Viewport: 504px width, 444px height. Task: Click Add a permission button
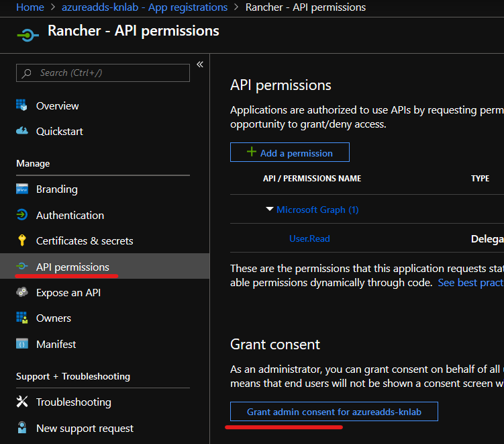tap(290, 152)
